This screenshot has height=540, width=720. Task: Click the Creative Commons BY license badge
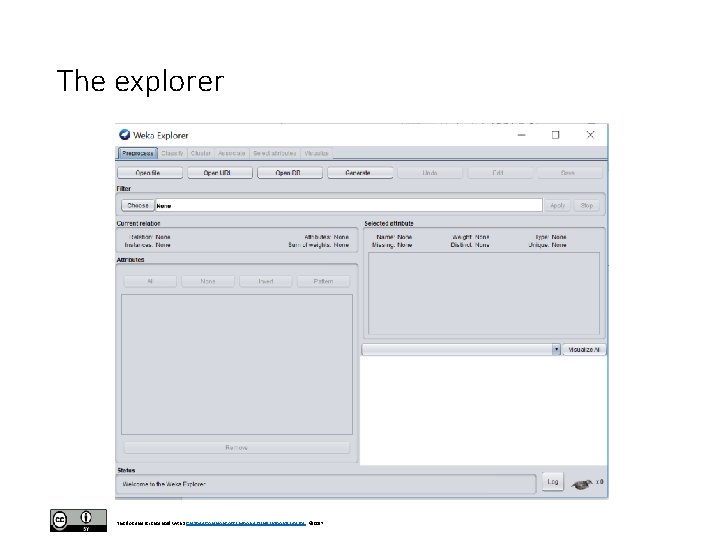coord(79,521)
